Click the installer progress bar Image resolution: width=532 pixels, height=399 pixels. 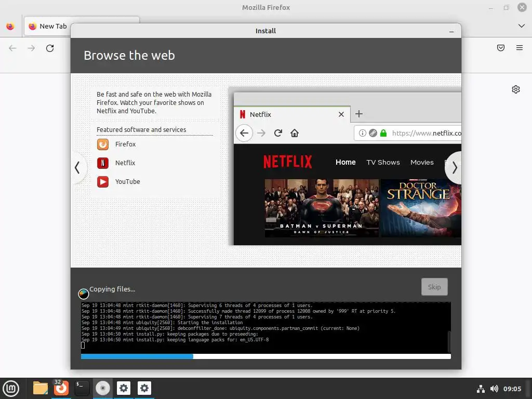tap(265, 356)
